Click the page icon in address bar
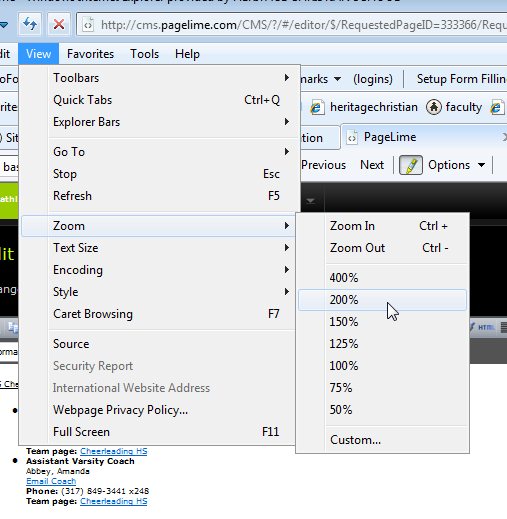 88,25
